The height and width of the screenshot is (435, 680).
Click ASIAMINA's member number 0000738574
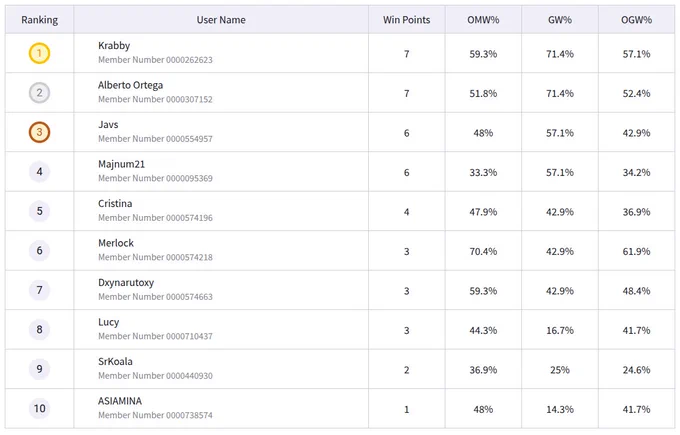155,415
